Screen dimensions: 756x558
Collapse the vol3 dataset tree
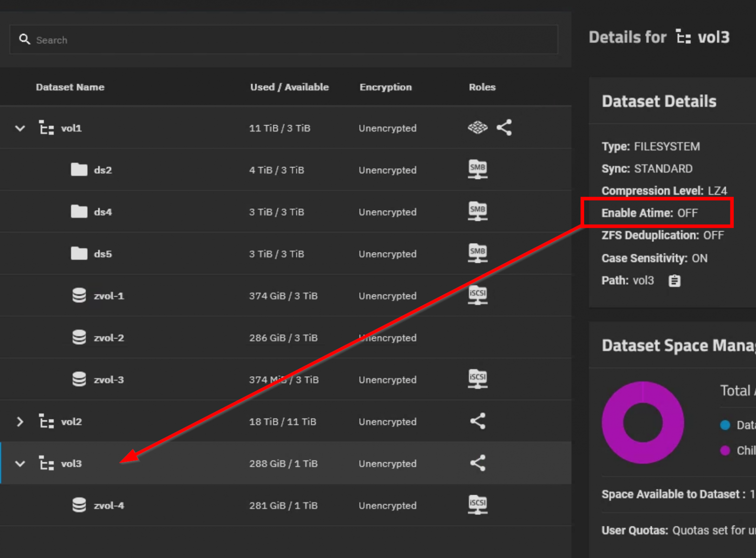click(x=20, y=464)
